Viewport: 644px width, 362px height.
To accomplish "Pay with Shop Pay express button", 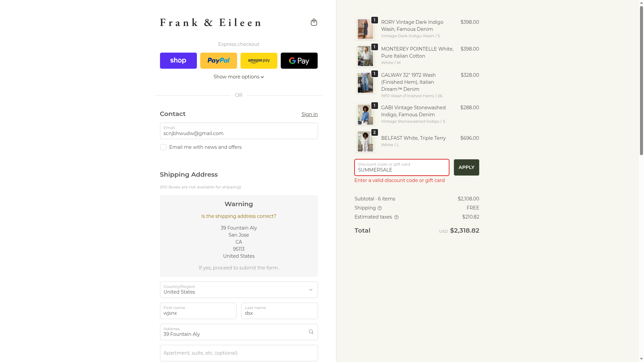I will coord(178,61).
